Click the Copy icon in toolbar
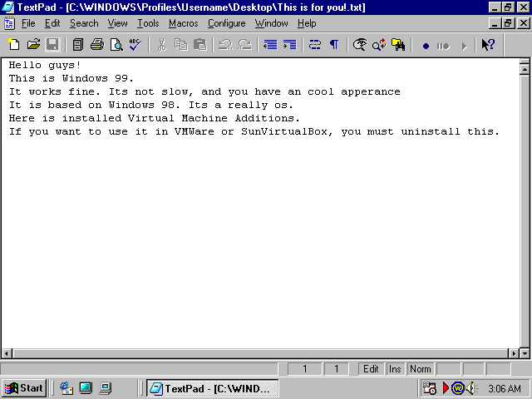Screen dimensions: 532x399 (181, 44)
